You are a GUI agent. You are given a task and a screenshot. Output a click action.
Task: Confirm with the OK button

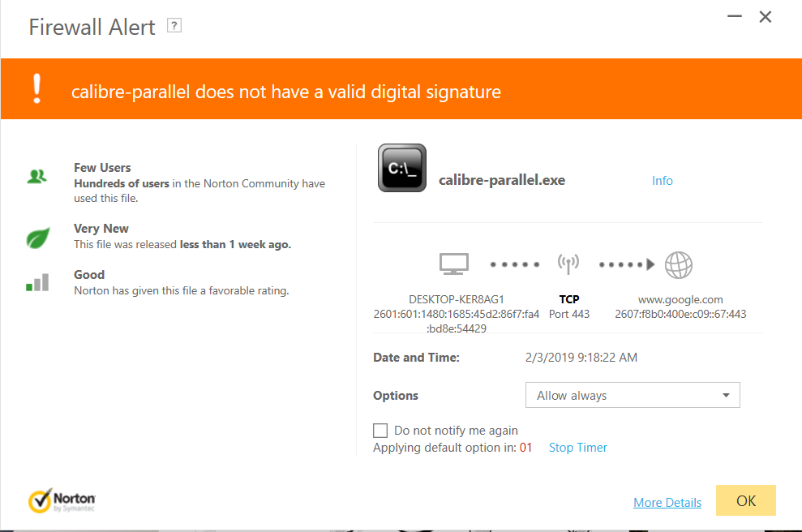tap(746, 500)
